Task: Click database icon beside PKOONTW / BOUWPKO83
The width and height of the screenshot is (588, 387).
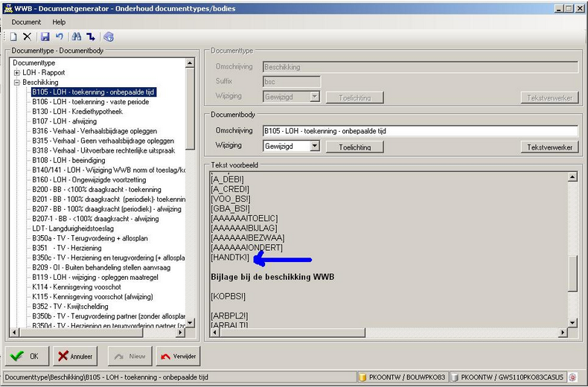Action: (362, 377)
